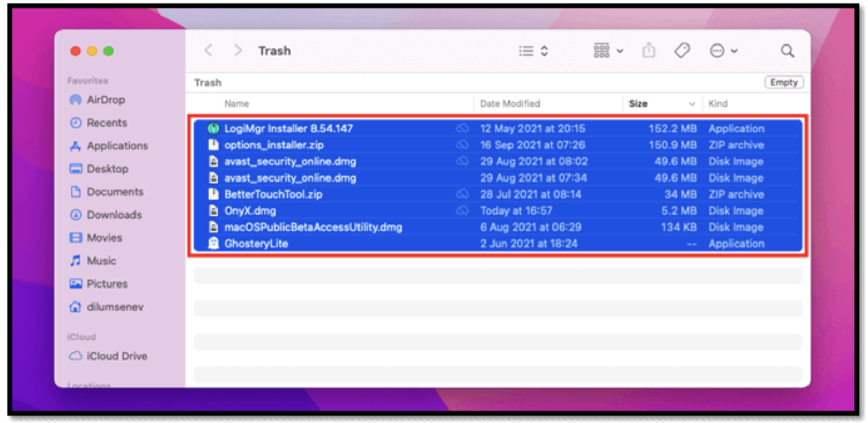Select avast_security_online.dmg modified at 08:02
The width and height of the screenshot is (868, 423).
[x=498, y=161]
